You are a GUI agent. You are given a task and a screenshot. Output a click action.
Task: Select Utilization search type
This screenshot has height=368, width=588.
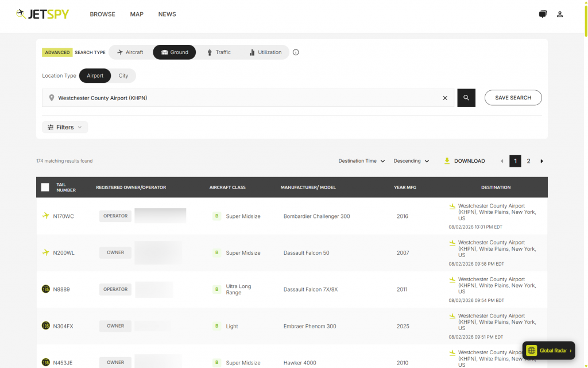tap(265, 52)
